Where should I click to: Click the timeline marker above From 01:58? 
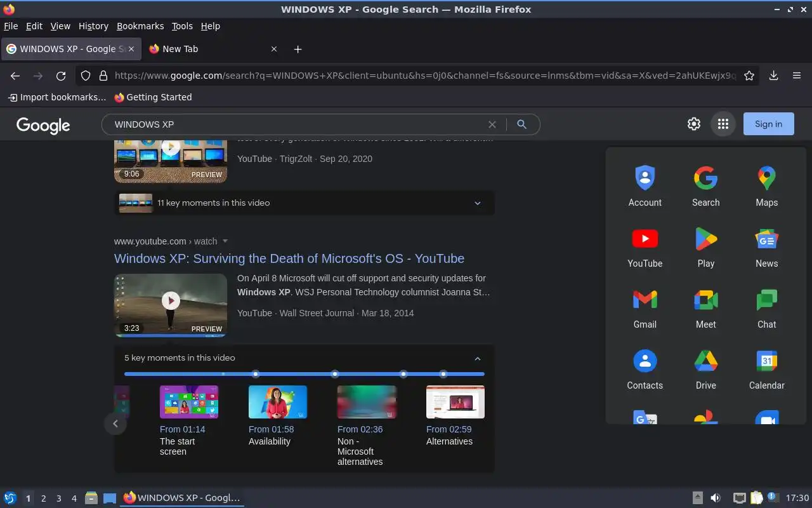pyautogui.click(x=256, y=374)
